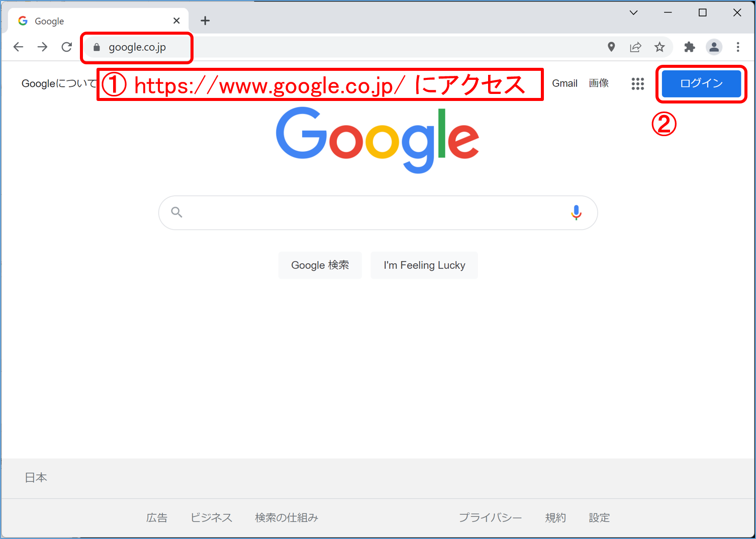Click the browser back arrow

18,47
